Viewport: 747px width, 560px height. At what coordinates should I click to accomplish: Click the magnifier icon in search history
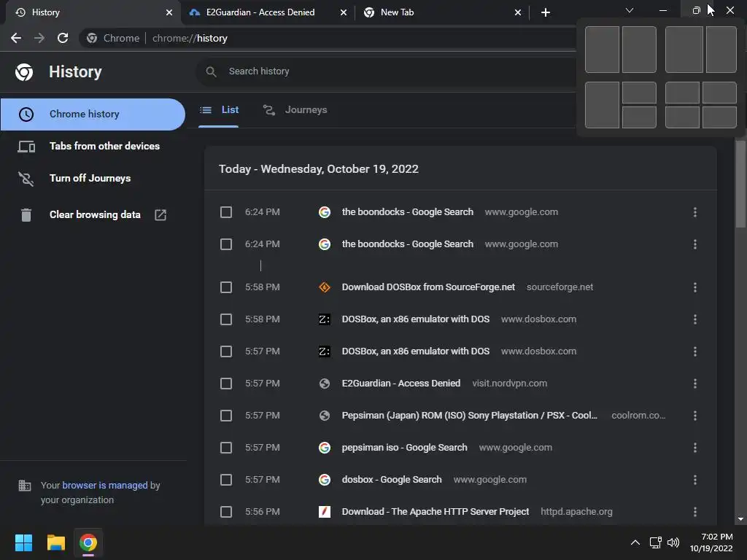tap(211, 71)
